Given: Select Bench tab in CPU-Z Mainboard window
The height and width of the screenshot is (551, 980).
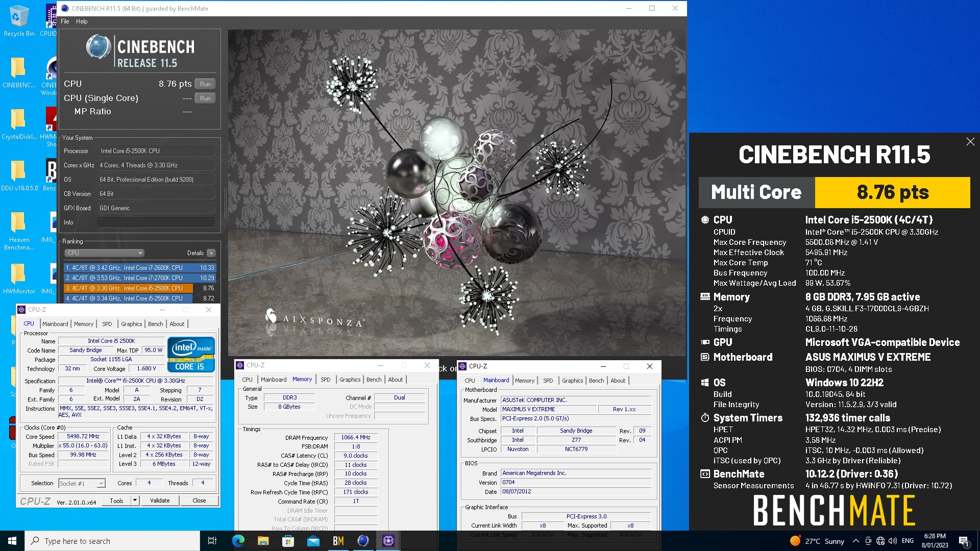Looking at the screenshot, I should 596,381.
